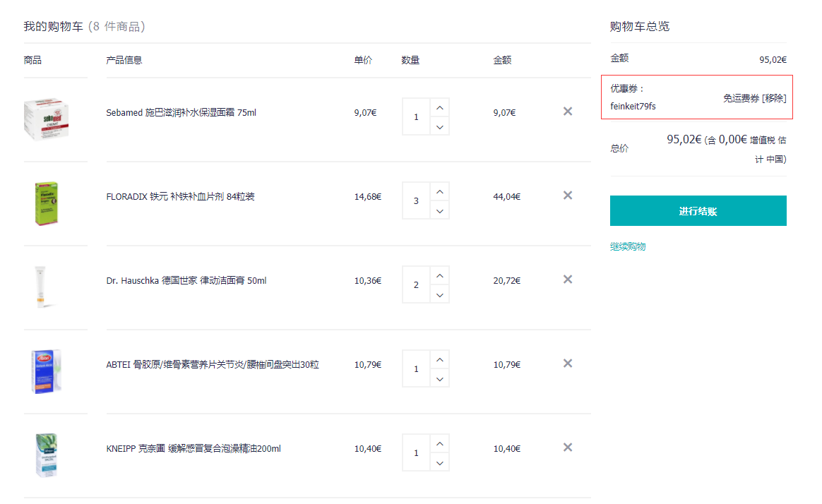
Task: Open the KNEIPP bath oil thumbnail
Action: [x=46, y=455]
